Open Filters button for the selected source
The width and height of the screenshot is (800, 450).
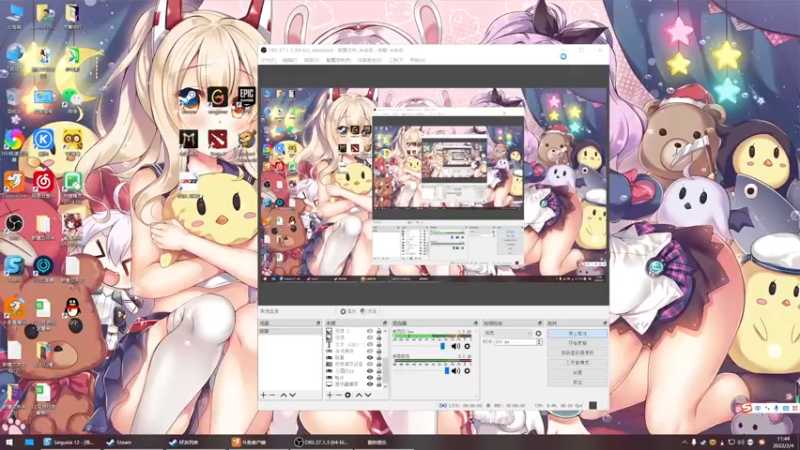coord(368,311)
